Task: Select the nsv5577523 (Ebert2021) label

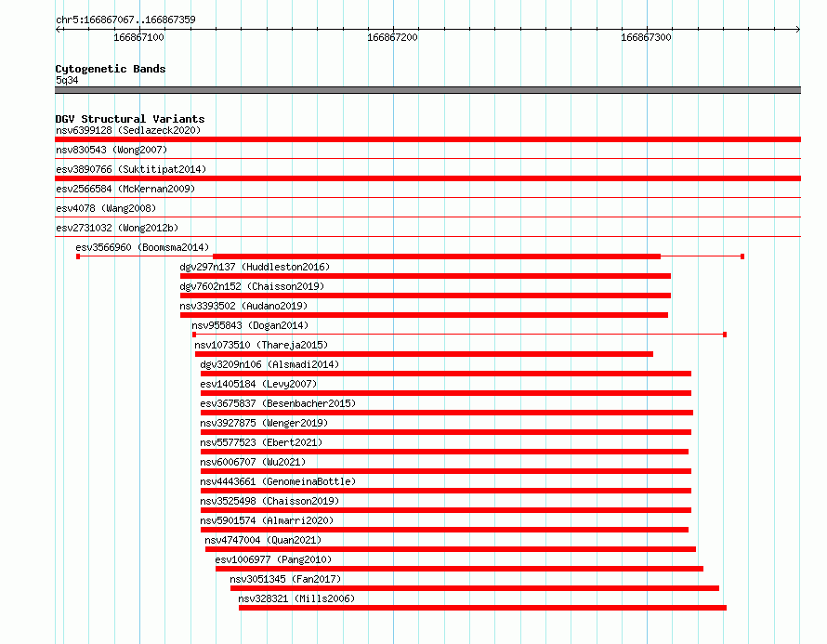Action: pyautogui.click(x=261, y=442)
